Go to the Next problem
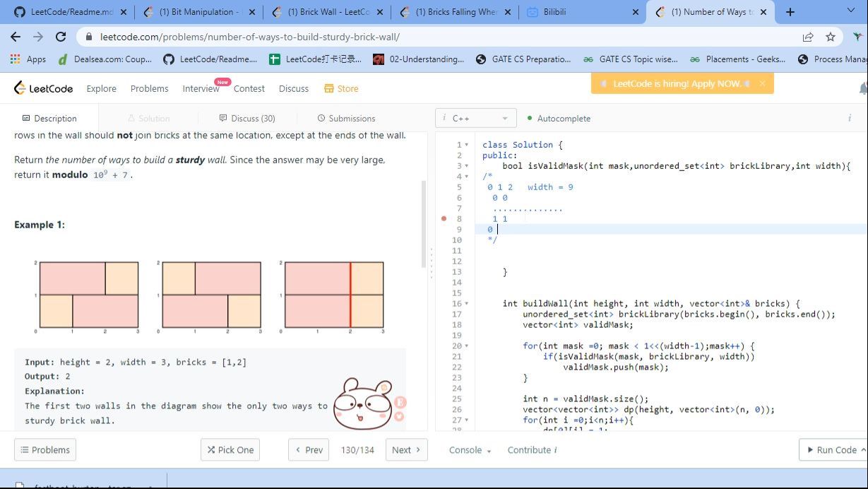The width and height of the screenshot is (868, 489). tap(406, 450)
